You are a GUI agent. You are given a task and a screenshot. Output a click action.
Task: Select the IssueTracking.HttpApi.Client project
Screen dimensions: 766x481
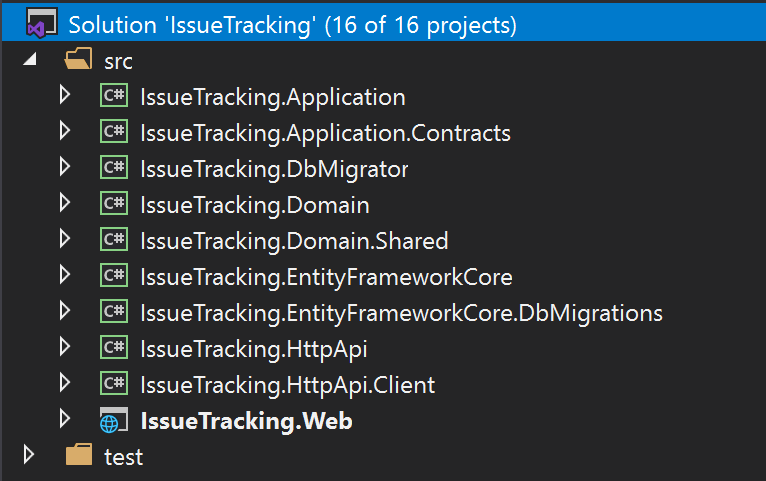pos(288,385)
